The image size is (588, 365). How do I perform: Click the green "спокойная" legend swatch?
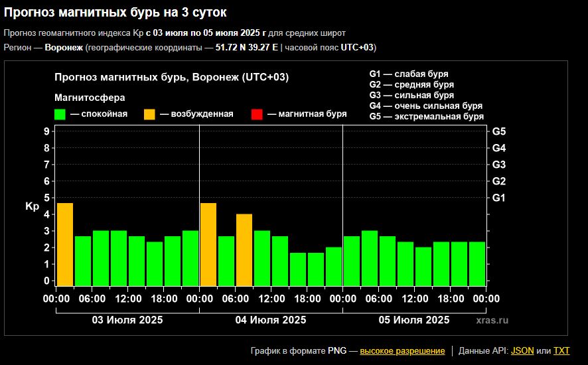pos(60,114)
